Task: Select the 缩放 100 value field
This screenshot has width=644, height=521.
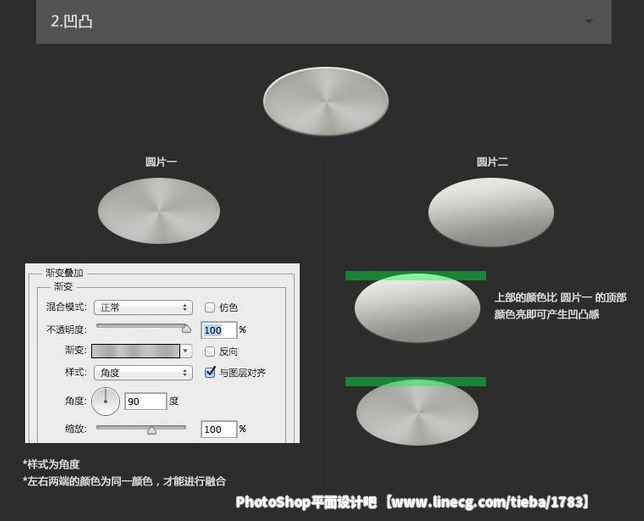Action: point(219,429)
